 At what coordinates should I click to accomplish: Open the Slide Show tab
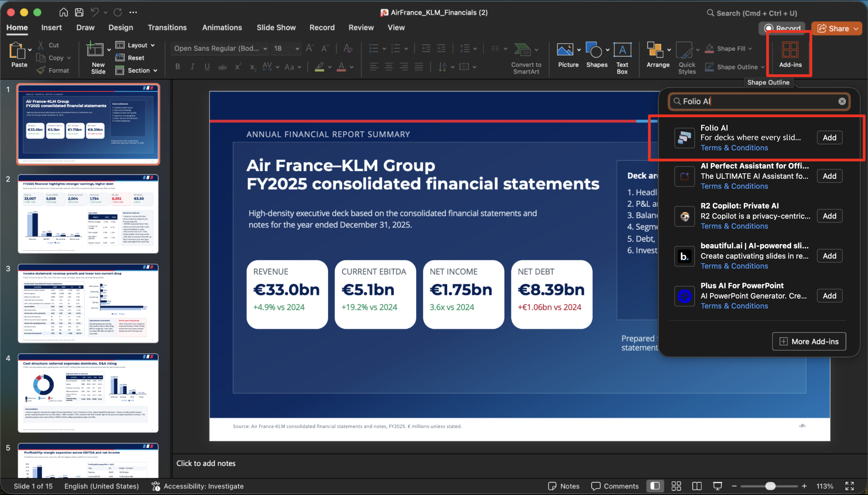(276, 28)
